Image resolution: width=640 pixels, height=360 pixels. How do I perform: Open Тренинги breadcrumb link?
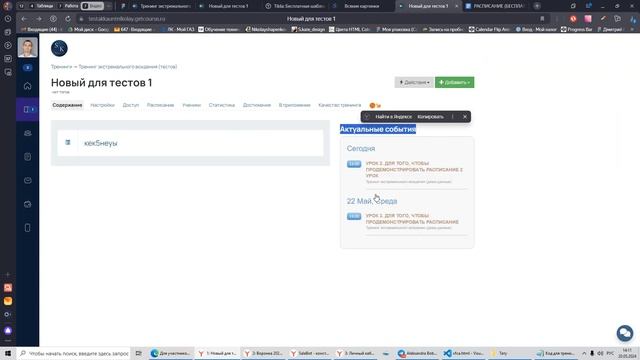click(61, 67)
